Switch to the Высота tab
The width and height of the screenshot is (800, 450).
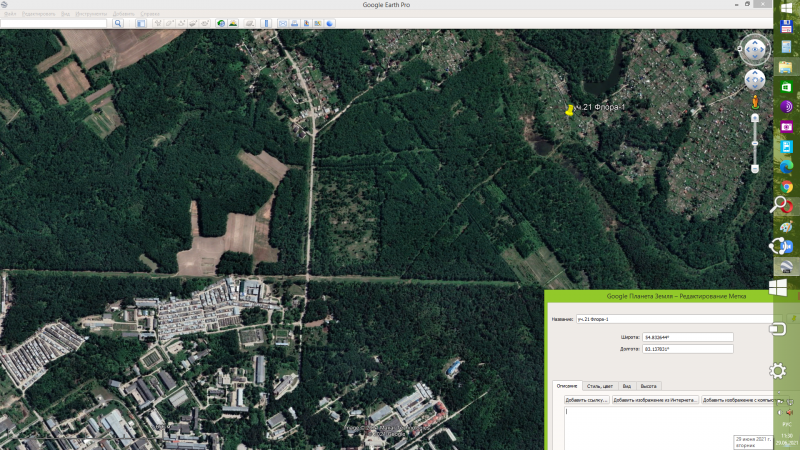649,385
